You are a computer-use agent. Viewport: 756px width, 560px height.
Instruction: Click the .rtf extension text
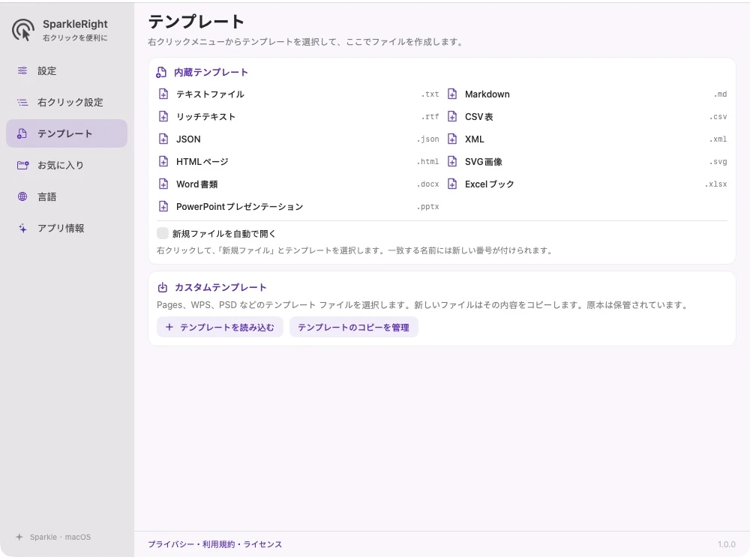pyautogui.click(x=430, y=117)
